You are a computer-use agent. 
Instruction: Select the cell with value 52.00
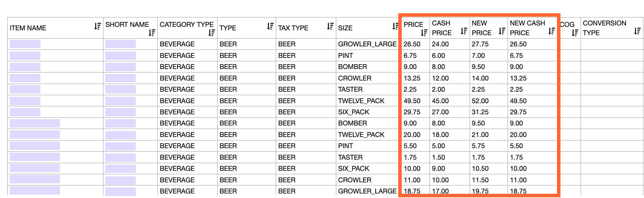pos(480,101)
